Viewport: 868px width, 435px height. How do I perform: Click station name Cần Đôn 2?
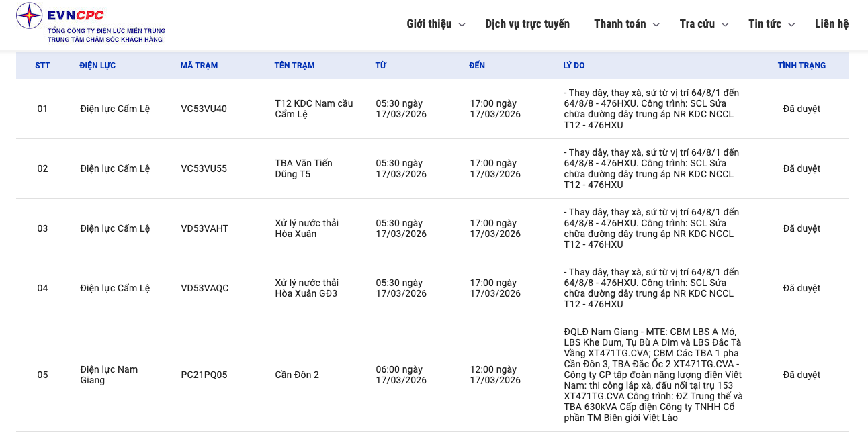point(297,375)
